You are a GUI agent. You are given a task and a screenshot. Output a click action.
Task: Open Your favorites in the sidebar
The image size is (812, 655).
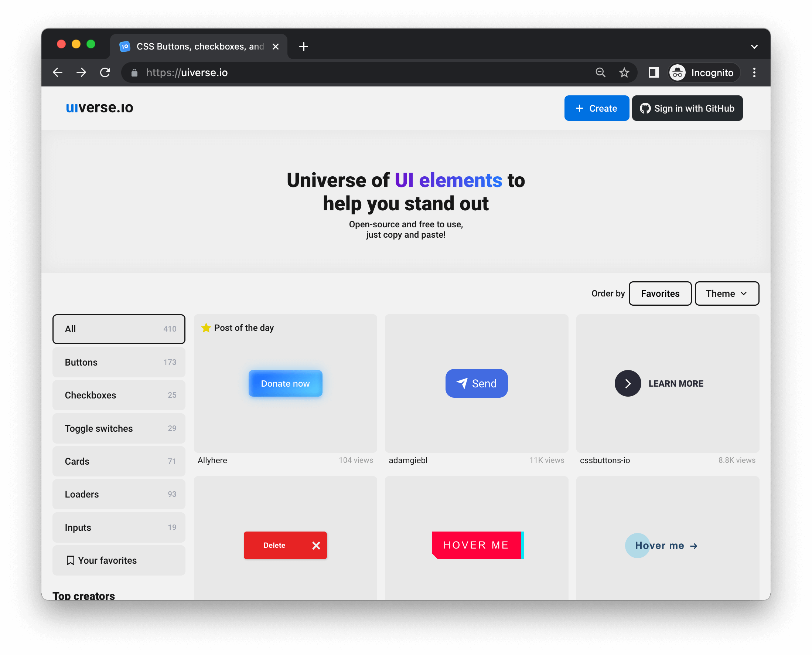pos(119,560)
